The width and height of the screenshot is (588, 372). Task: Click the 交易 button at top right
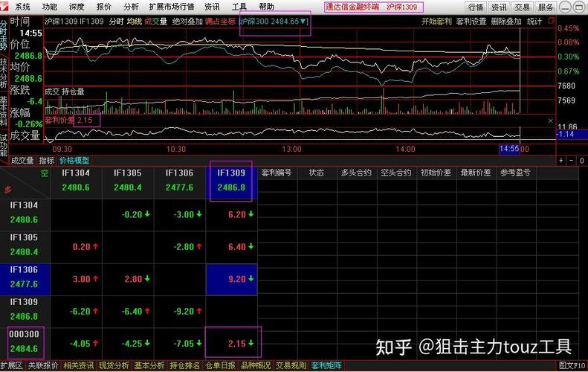(x=522, y=7)
